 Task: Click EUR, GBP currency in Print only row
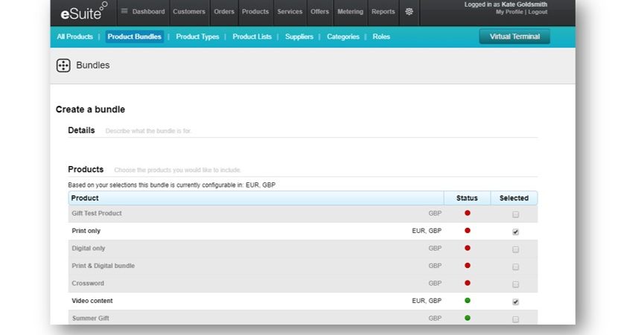[427, 231]
